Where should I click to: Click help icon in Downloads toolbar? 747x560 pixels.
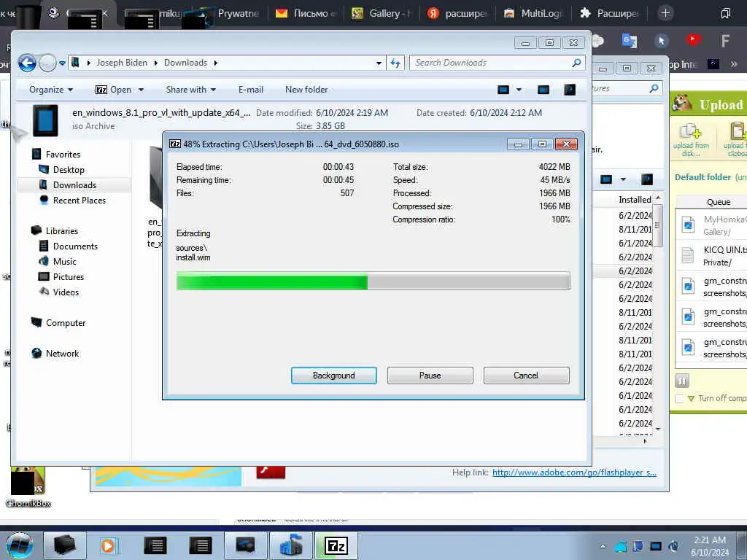pos(570,90)
